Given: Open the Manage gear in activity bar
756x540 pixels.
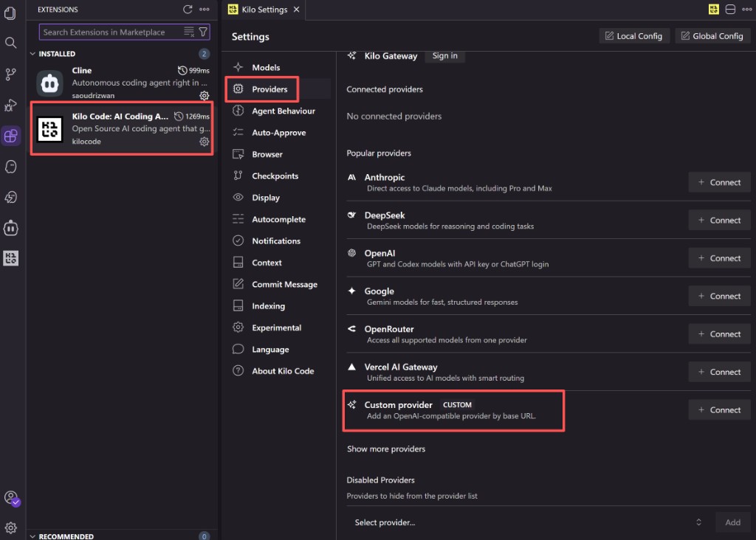Looking at the screenshot, I should 10,528.
